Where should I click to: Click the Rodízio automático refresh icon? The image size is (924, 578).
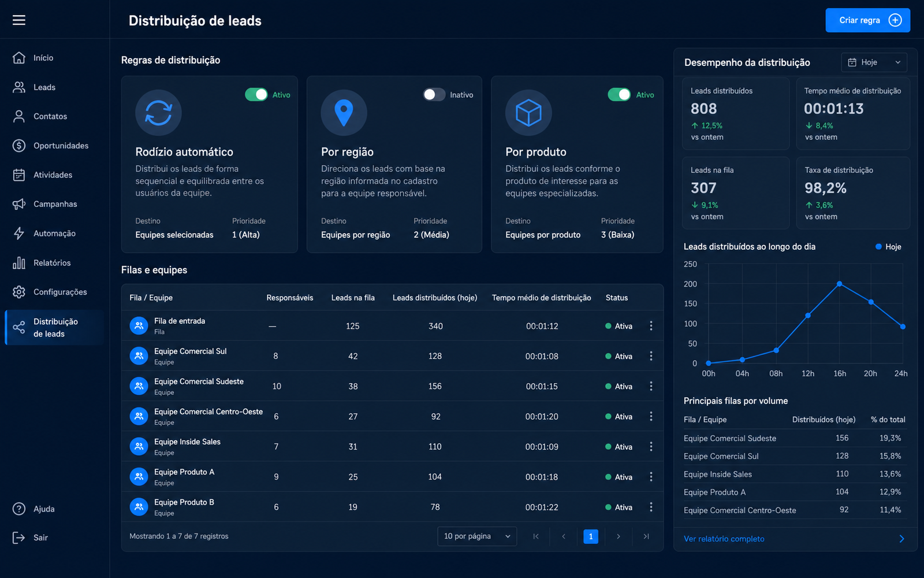click(x=158, y=113)
